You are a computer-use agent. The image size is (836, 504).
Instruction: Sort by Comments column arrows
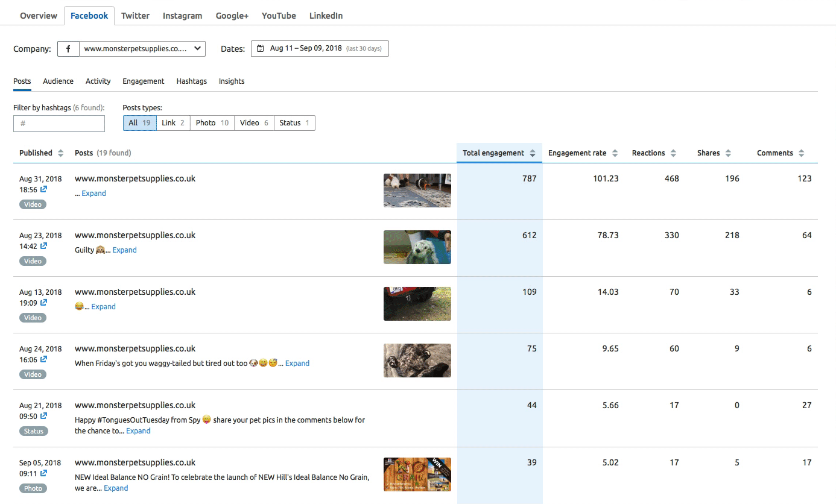(x=801, y=153)
